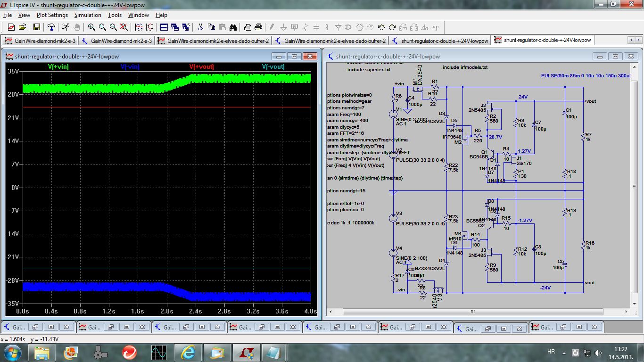
Task: Open the volume control in tray
Action: pyautogui.click(x=598, y=352)
